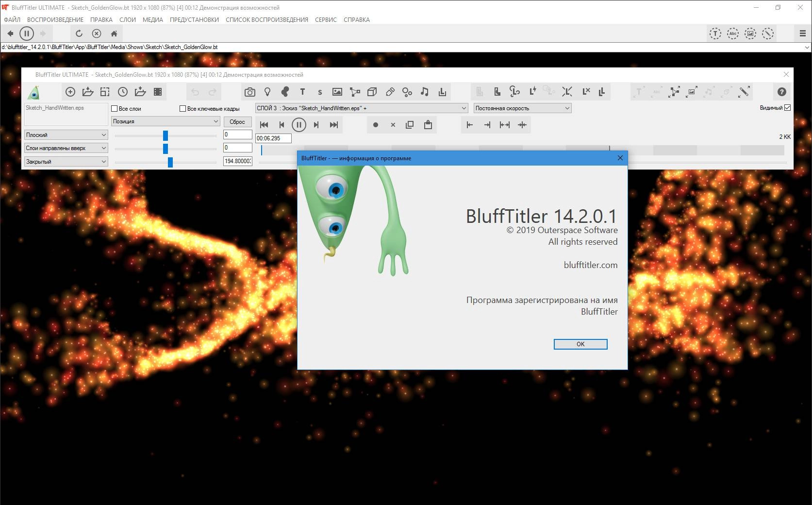Enable the Все ключевые кадры checkbox

[183, 109]
